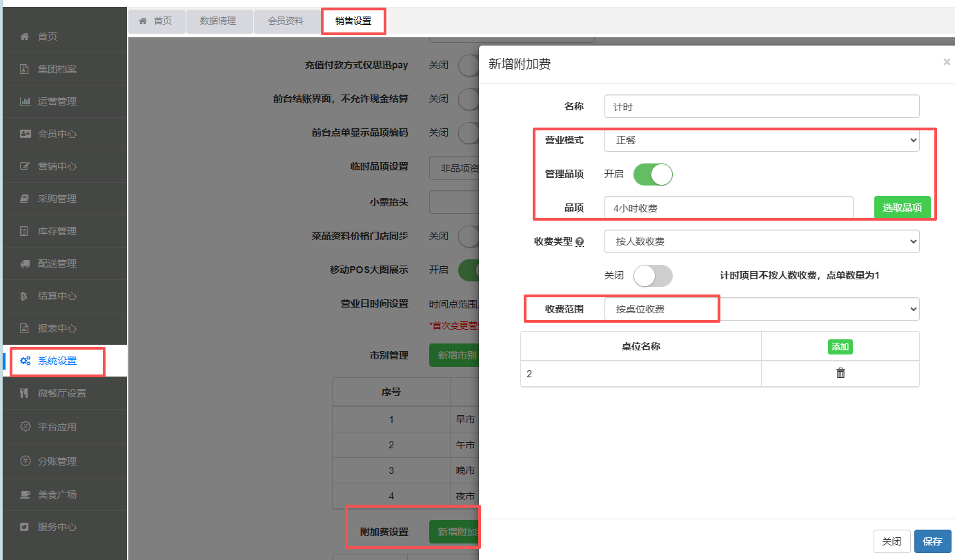Click the 配送管理 truck icon
The width and height of the screenshot is (955, 560).
click(25, 263)
